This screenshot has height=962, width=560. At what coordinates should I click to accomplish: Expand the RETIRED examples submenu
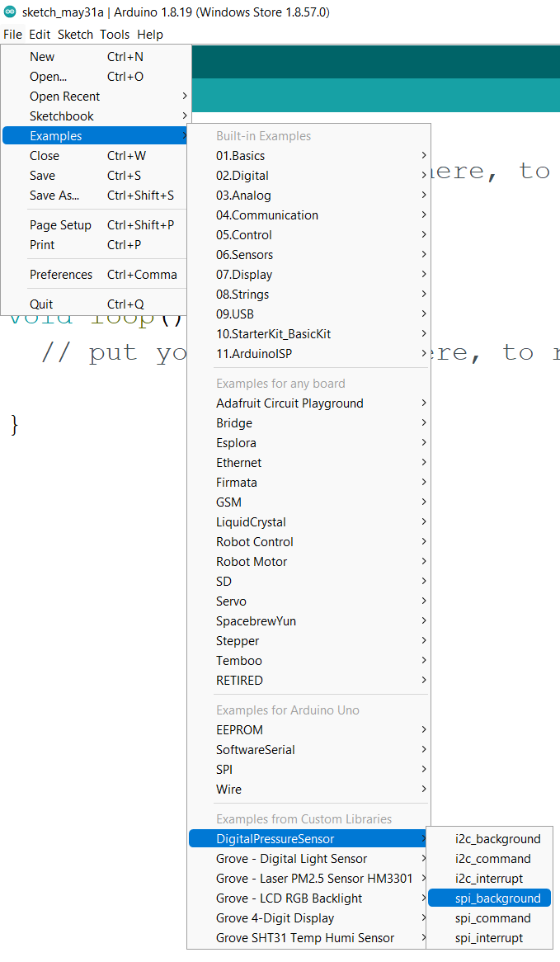point(308,681)
